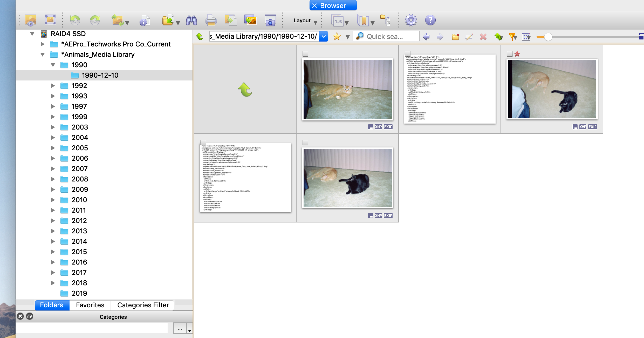The height and width of the screenshot is (338, 644).
Task: Open the Categories Filter tab
Action: coord(143,305)
